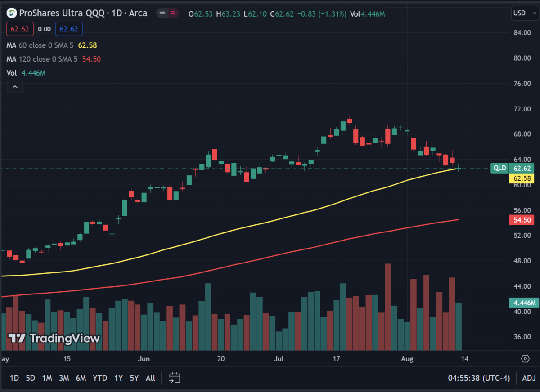Click the blue buy price 62.62 button
The width and height of the screenshot is (540, 392).
pyautogui.click(x=68, y=29)
